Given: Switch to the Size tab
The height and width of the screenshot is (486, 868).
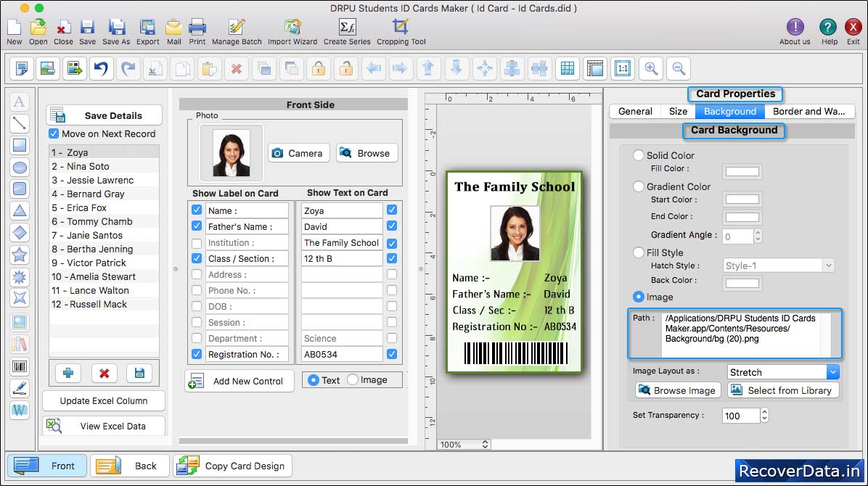Looking at the screenshot, I should pyautogui.click(x=678, y=111).
